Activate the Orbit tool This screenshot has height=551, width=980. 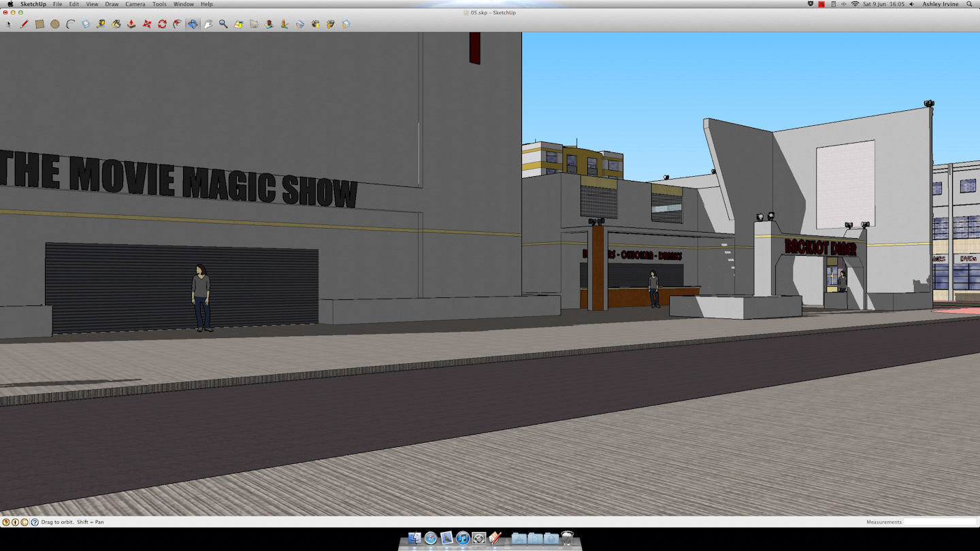click(x=193, y=24)
